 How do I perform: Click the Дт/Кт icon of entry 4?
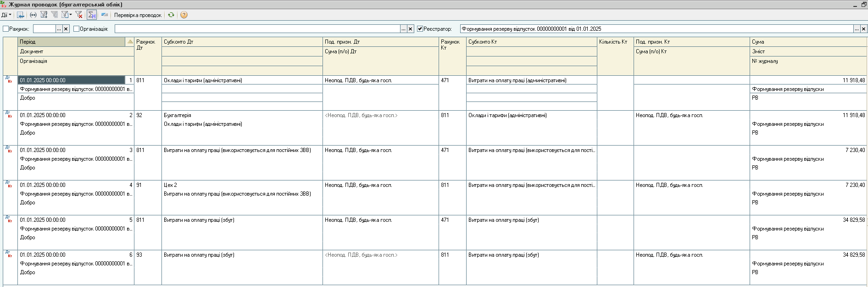tap(9, 185)
